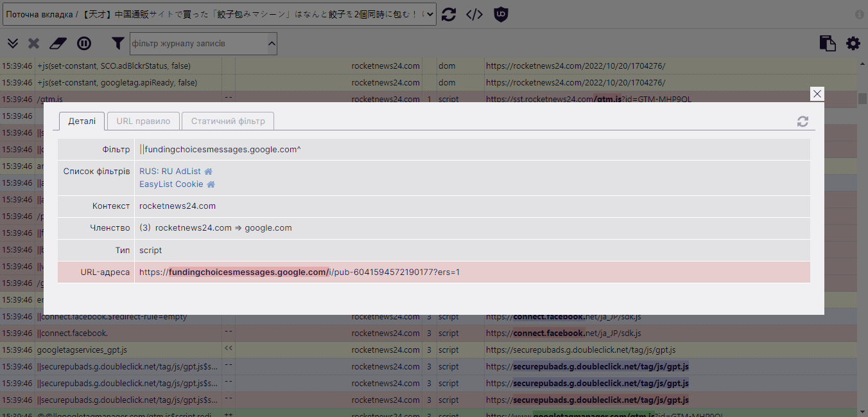The image size is (868, 417).
Task: Click inside the фільтр журналу записів field
Action: [x=193, y=43]
